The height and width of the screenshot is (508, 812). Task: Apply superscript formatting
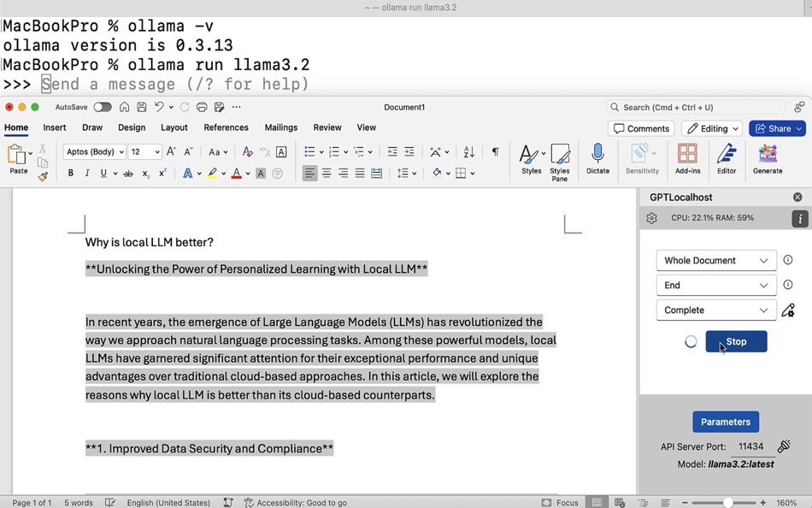(x=162, y=173)
